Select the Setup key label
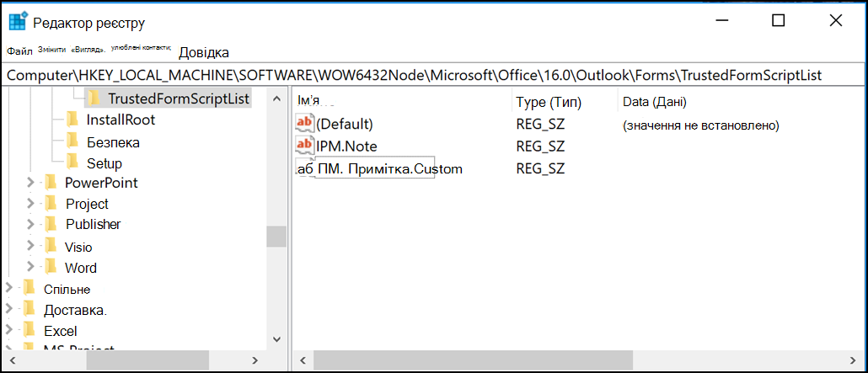 click(104, 163)
